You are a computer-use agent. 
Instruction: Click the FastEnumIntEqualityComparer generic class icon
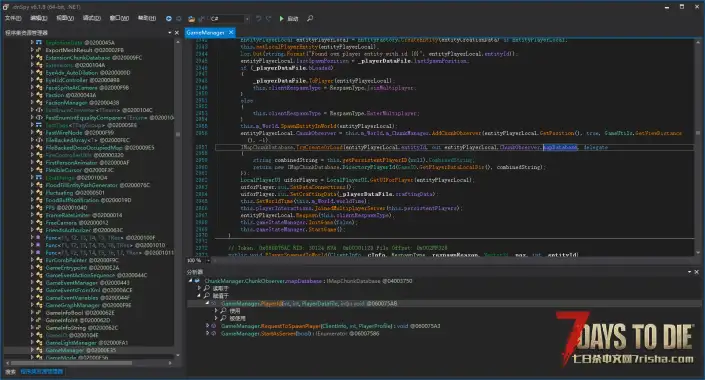(39, 117)
